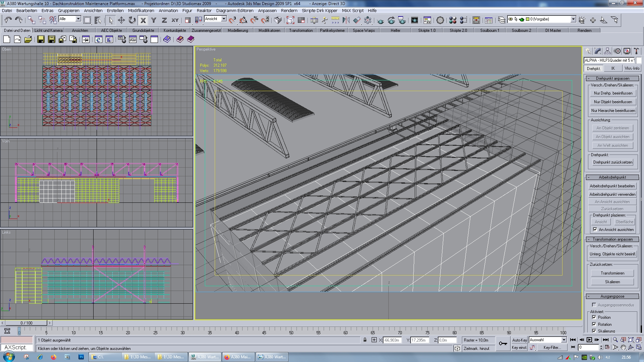Click the Undo arrow icon

point(8,20)
